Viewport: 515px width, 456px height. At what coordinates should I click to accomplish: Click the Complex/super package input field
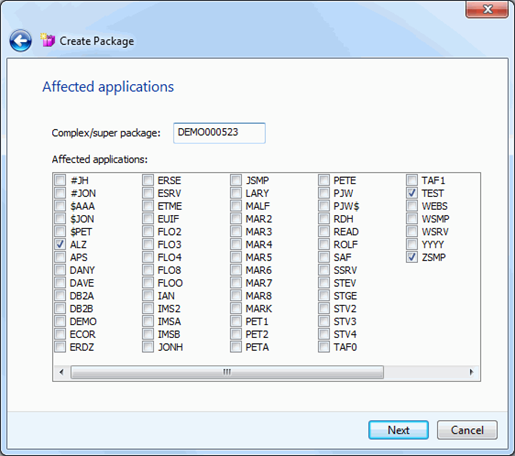[x=219, y=133]
